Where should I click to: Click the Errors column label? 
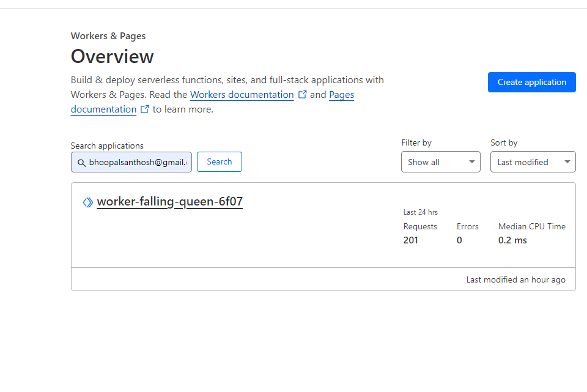pos(468,226)
